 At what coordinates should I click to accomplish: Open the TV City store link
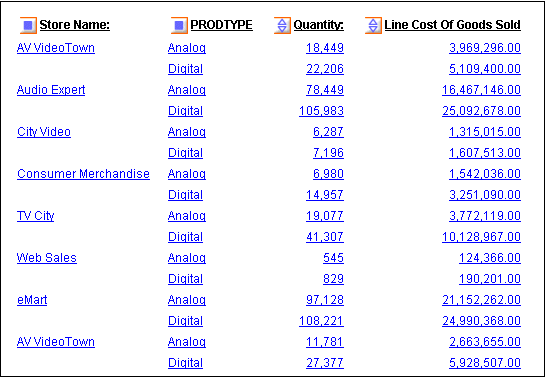pyautogui.click(x=35, y=216)
